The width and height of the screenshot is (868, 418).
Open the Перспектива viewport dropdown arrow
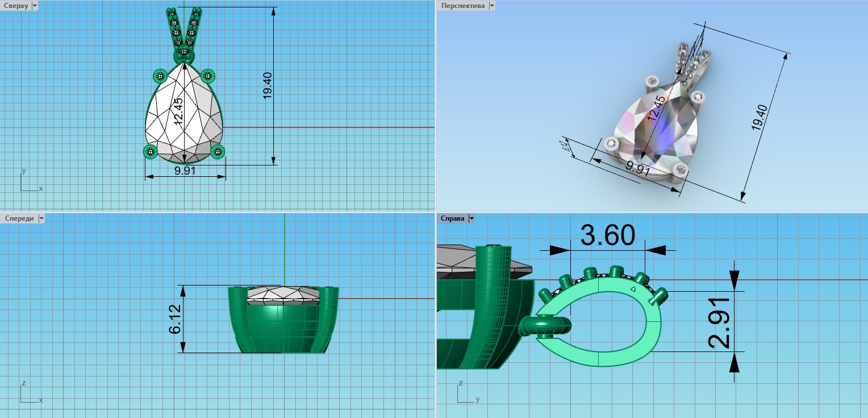492,6
